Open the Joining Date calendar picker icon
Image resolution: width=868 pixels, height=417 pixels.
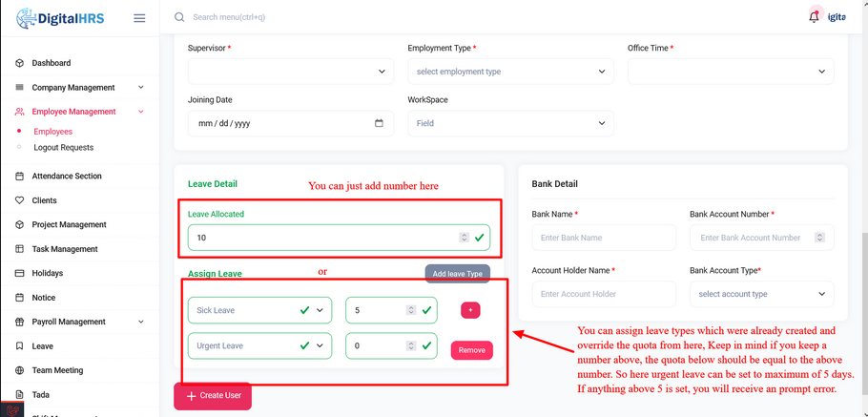(x=379, y=123)
